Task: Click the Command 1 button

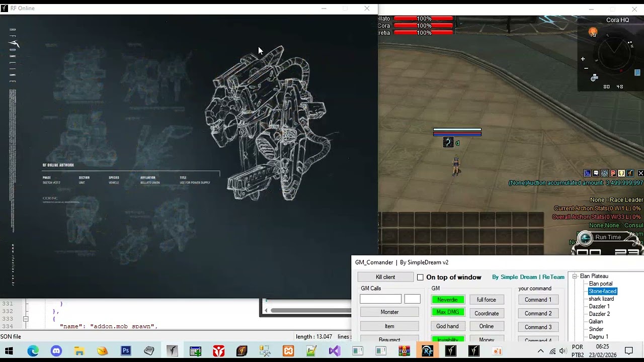Action: pyautogui.click(x=538, y=300)
